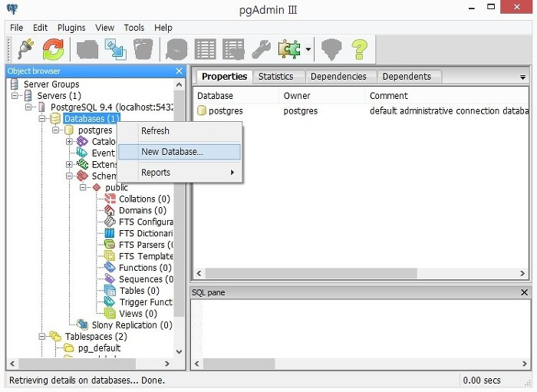Select the public schema item
Viewport: 537px width, 392px height.
117,187
